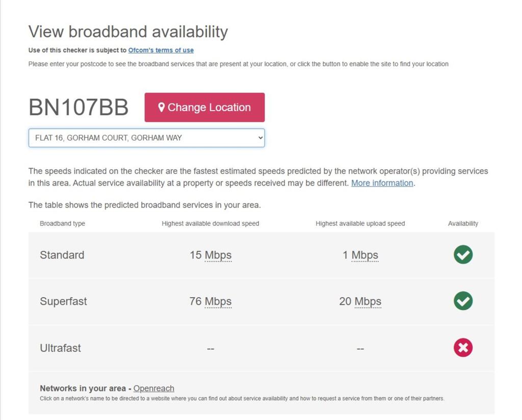This screenshot has height=420, width=522.
Task: Select the Ultrafast broadband type row label
Action: tap(60, 348)
